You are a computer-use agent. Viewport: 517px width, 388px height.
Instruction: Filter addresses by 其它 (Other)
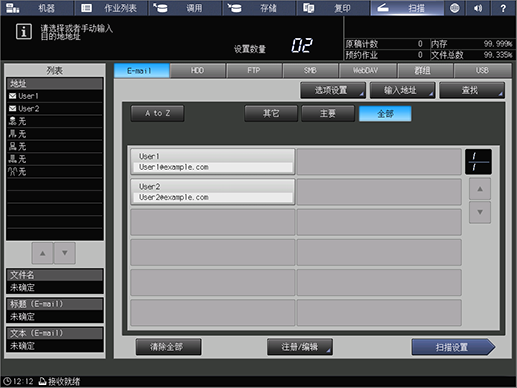[x=271, y=113]
